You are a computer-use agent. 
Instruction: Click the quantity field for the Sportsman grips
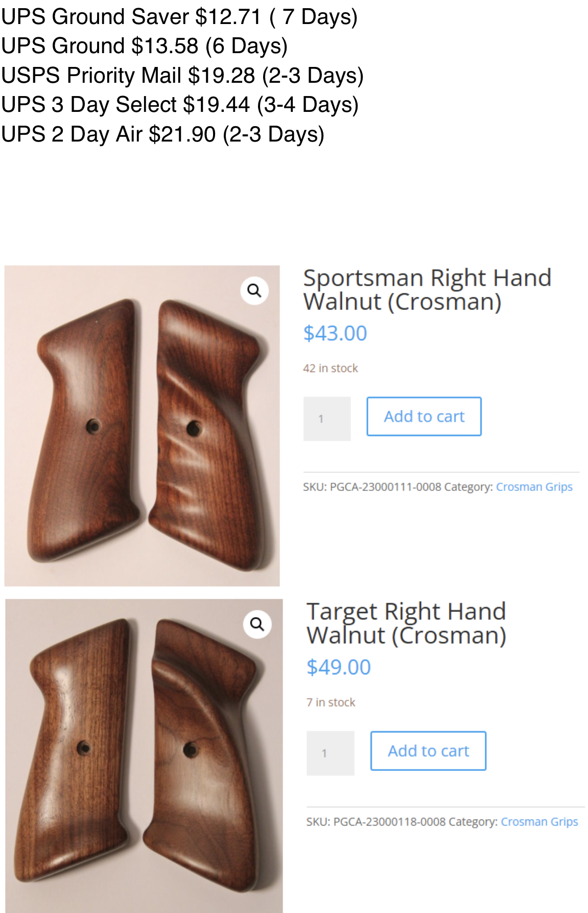tap(327, 418)
